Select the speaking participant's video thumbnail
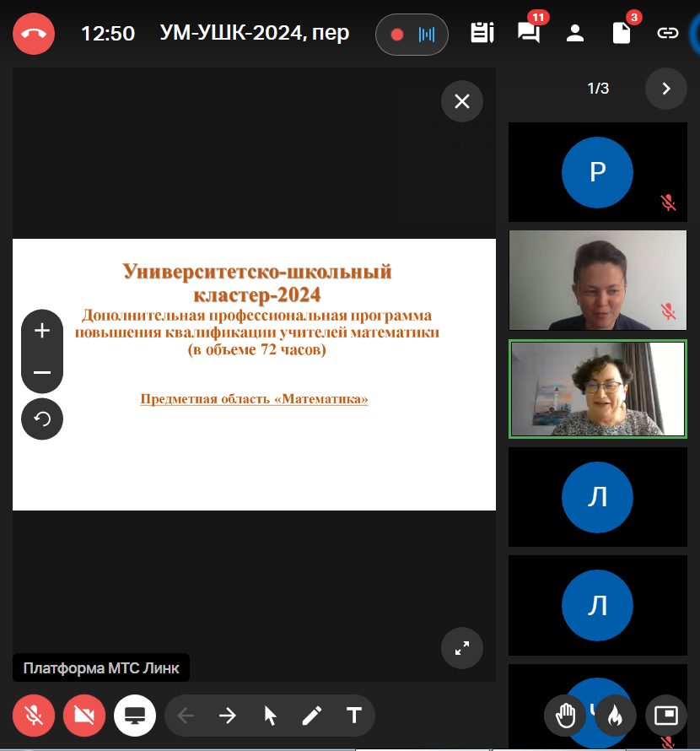Image resolution: width=700 pixels, height=751 pixels. point(598,389)
